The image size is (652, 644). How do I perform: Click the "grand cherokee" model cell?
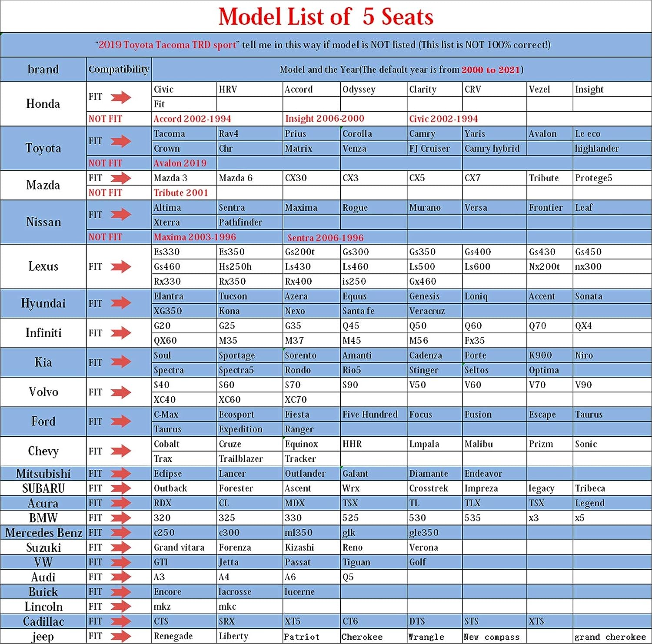point(610,637)
